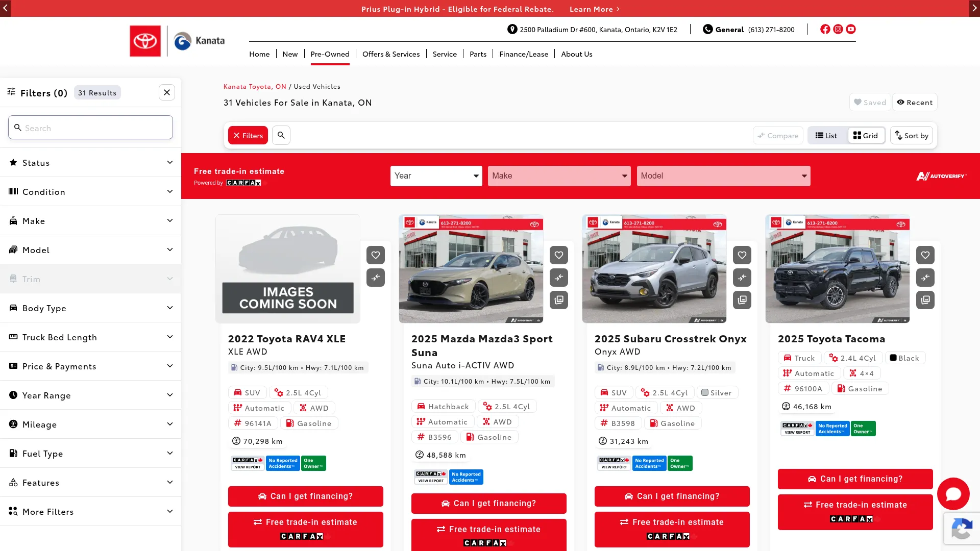Click the AutoVerify logo

click(941, 176)
